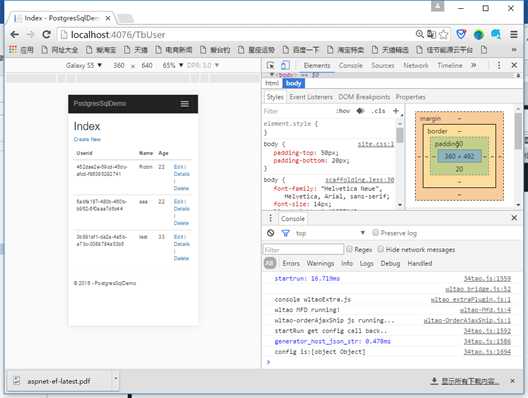
Task: Filter console by Warnings
Action: click(320, 263)
